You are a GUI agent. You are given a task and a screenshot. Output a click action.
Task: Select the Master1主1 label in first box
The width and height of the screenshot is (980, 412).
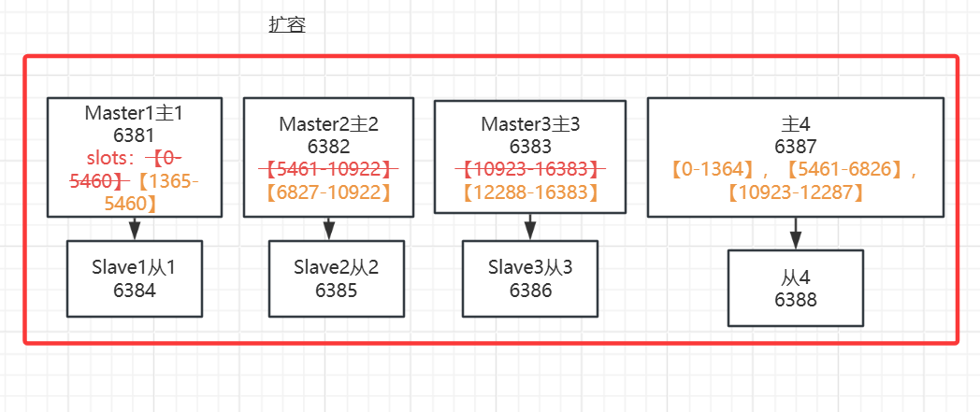135,113
